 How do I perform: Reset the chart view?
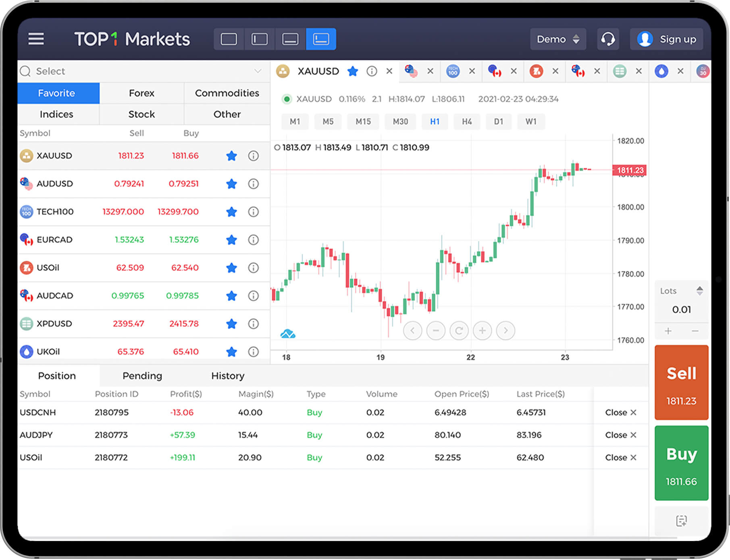click(x=459, y=331)
